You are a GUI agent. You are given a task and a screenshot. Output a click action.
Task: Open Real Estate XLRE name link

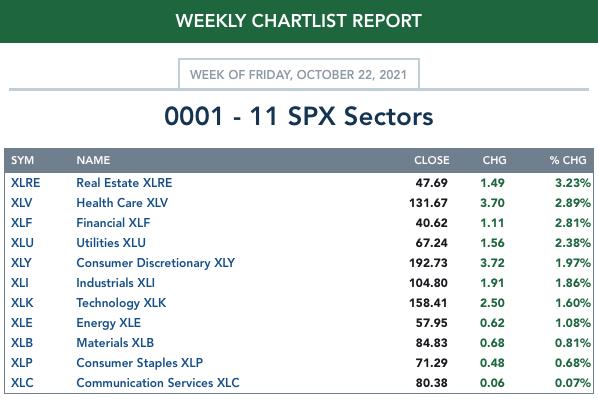124,183
